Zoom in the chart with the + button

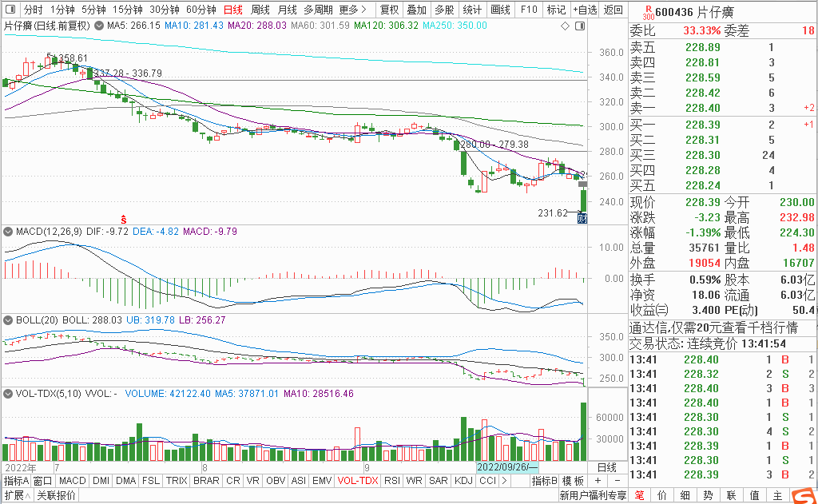[x=598, y=481]
